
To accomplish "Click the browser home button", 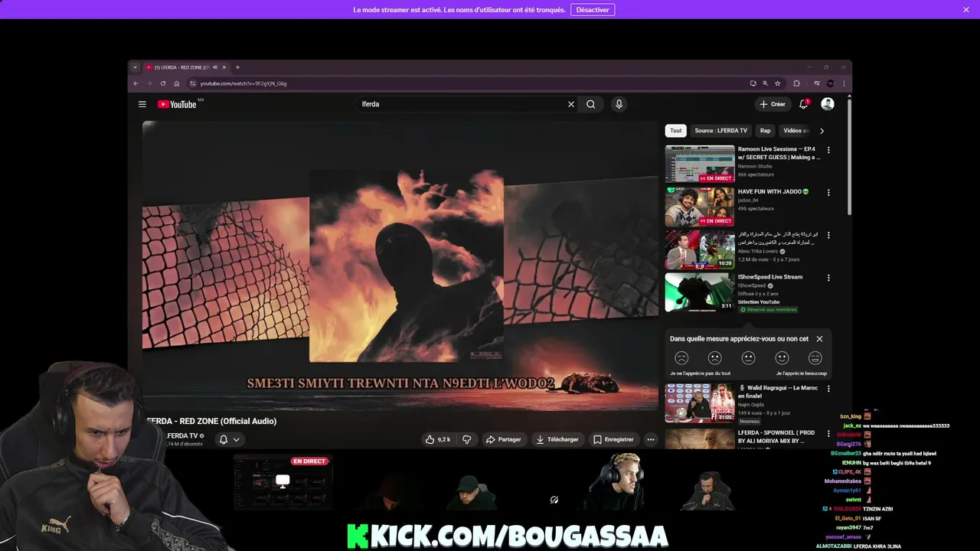I will pos(176,83).
